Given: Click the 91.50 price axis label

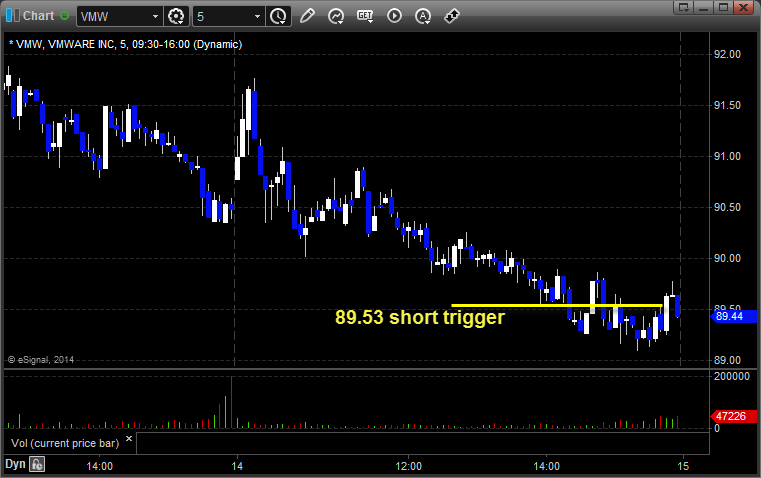Looking at the screenshot, I should pos(727,105).
